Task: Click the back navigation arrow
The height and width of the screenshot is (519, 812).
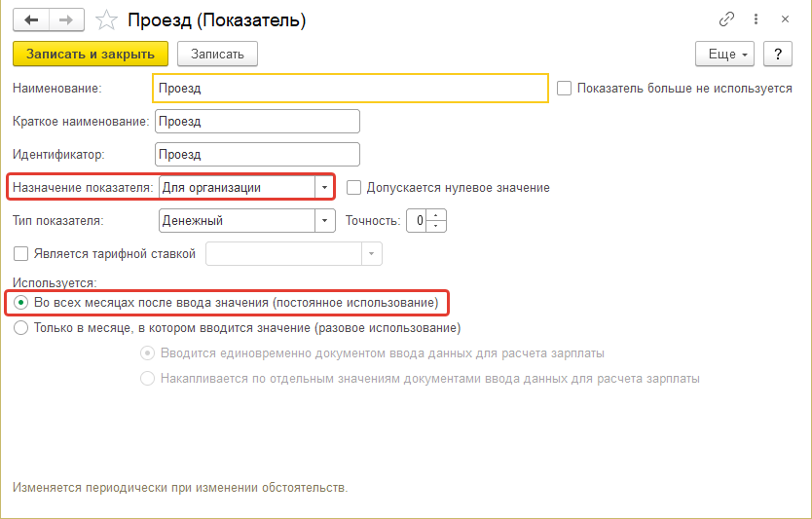Action: pyautogui.click(x=30, y=19)
